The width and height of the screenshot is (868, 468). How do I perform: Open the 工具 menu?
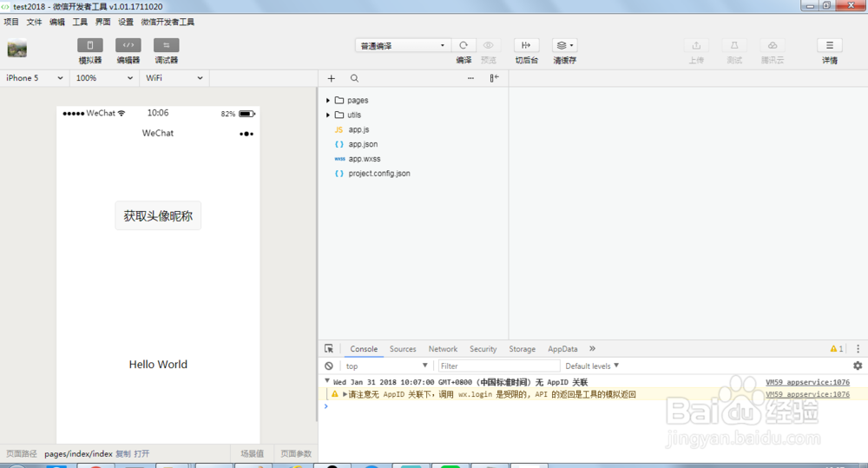80,22
